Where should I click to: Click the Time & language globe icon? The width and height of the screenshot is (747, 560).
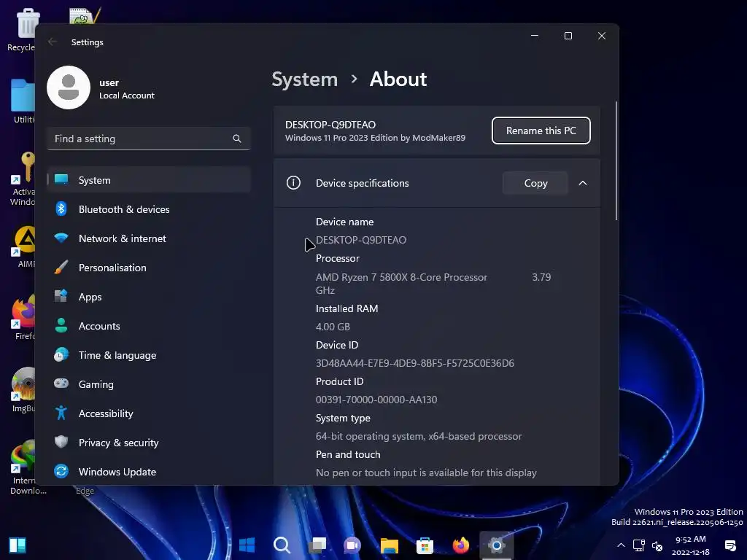(x=61, y=355)
